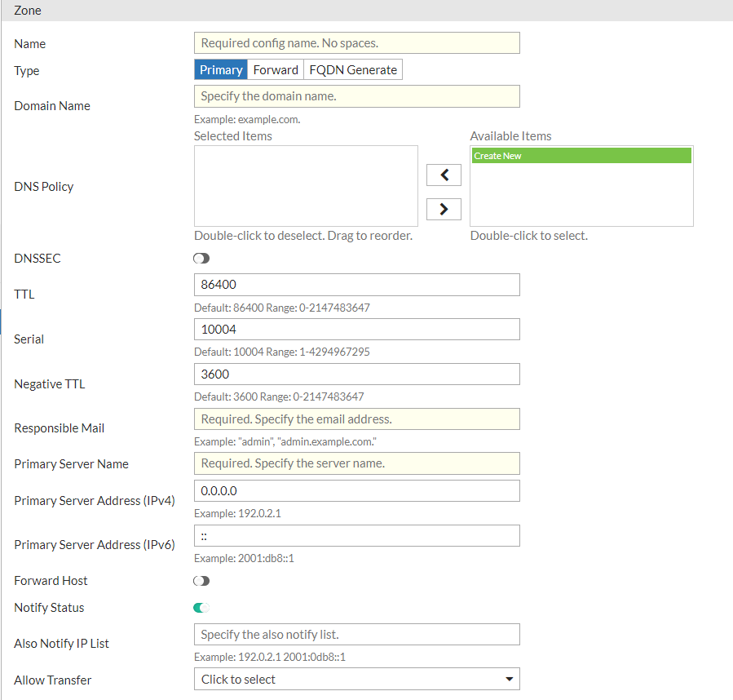Click the Also Notify IP List field

coord(356,634)
